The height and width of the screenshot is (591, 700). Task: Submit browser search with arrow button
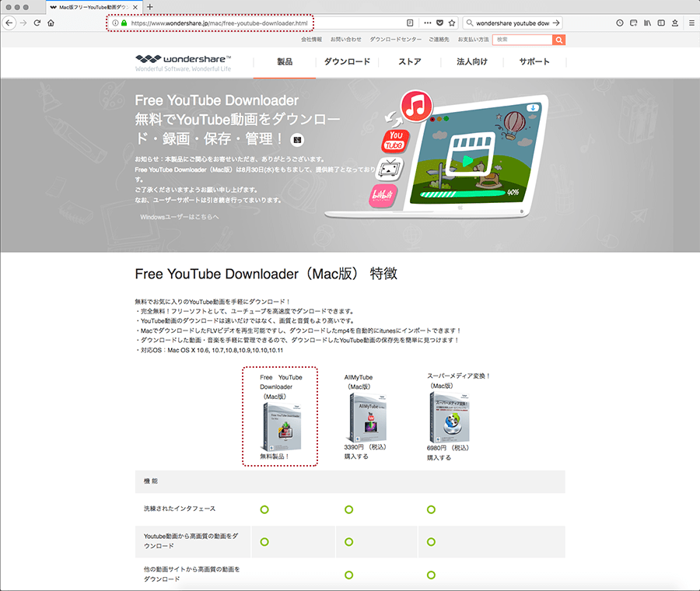(x=556, y=23)
